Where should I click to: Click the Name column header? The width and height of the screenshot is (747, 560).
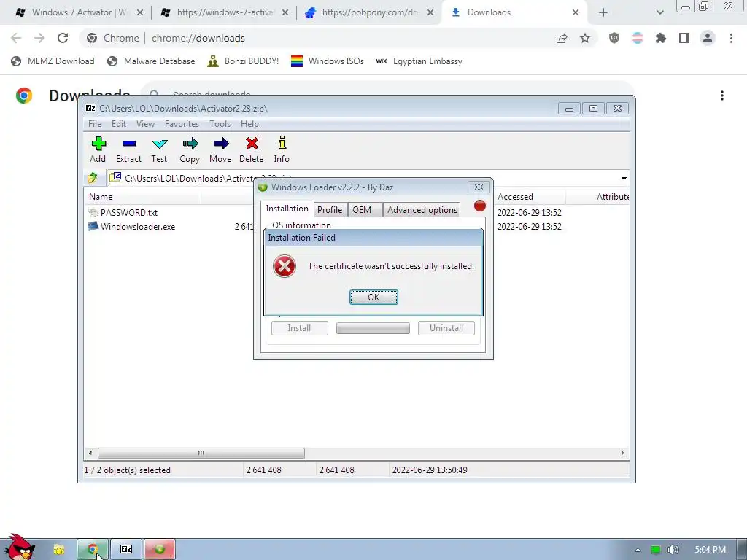[x=143, y=197]
